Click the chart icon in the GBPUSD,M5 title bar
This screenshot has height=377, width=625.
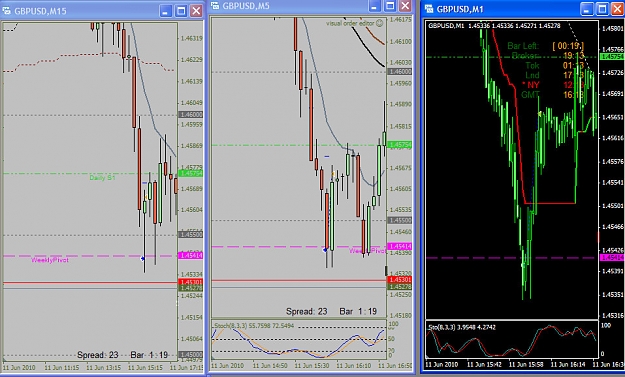215,6
